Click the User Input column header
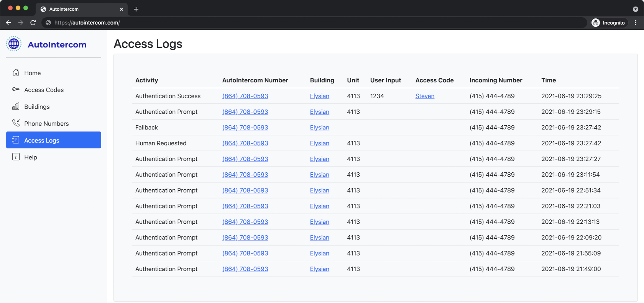This screenshot has width=644, height=303. pyautogui.click(x=386, y=80)
